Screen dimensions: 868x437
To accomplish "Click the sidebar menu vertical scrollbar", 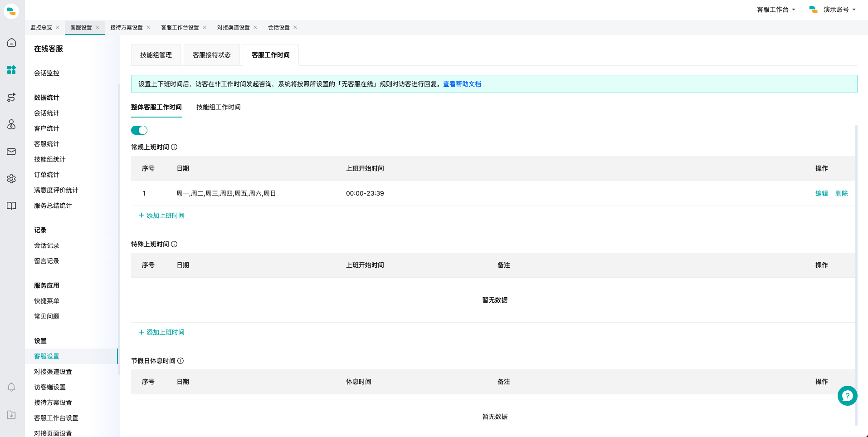I will [x=119, y=229].
